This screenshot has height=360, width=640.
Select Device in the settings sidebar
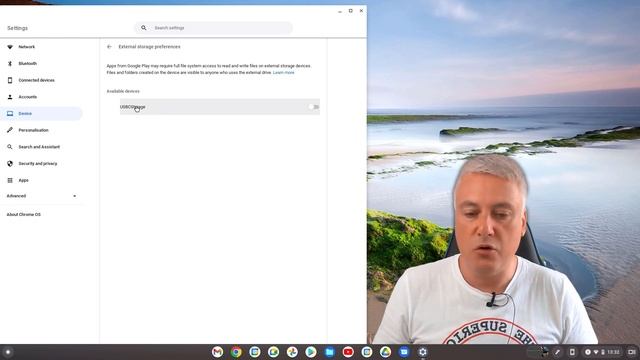(x=41, y=113)
